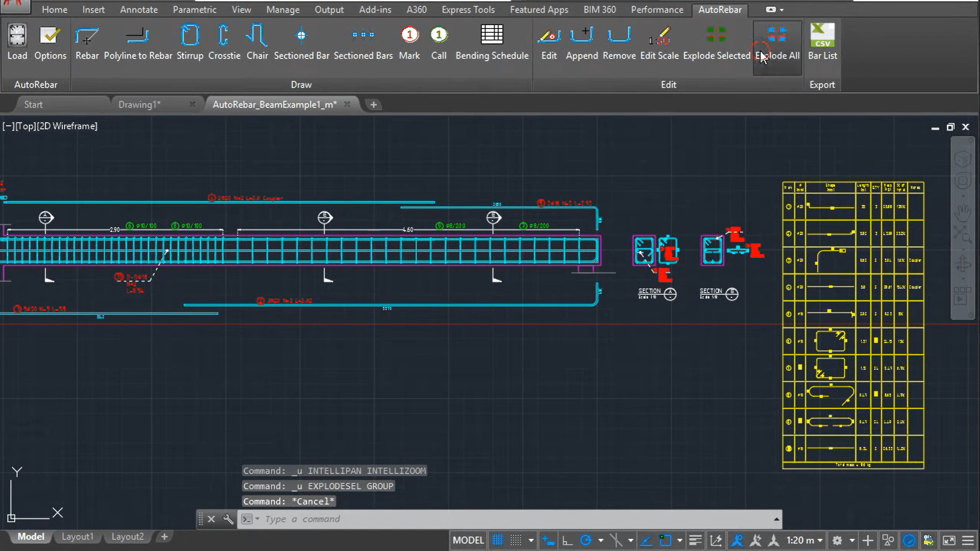Toggle the drawing grid display in status bar
The image size is (980, 551).
click(497, 540)
